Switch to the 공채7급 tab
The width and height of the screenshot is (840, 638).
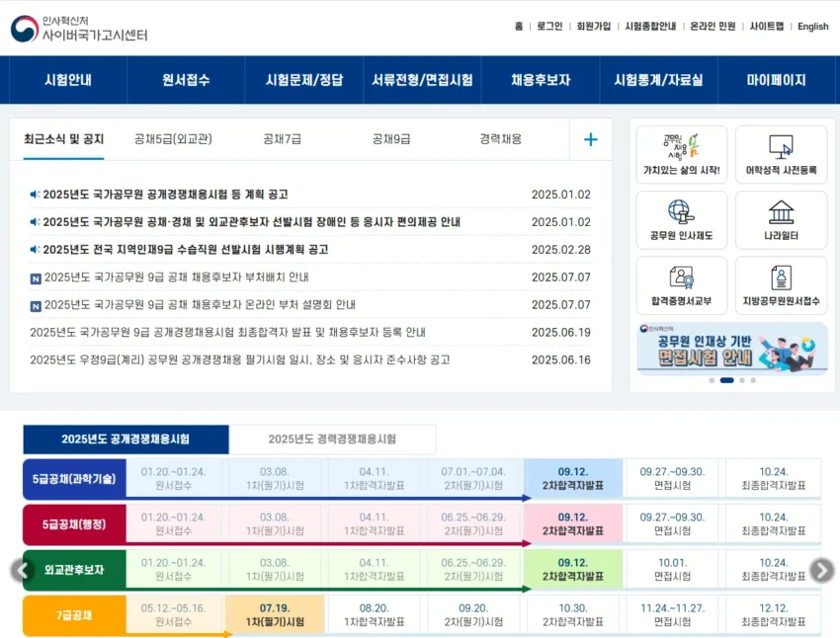(283, 139)
